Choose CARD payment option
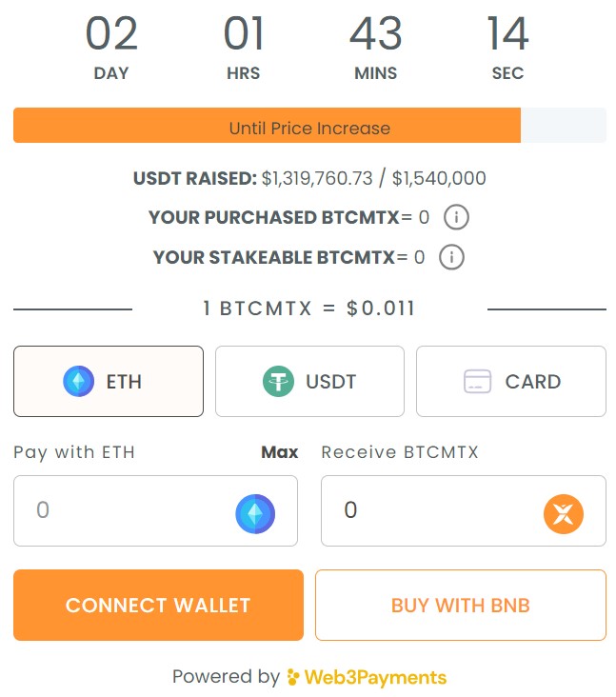The image size is (616, 697). pyautogui.click(x=511, y=382)
